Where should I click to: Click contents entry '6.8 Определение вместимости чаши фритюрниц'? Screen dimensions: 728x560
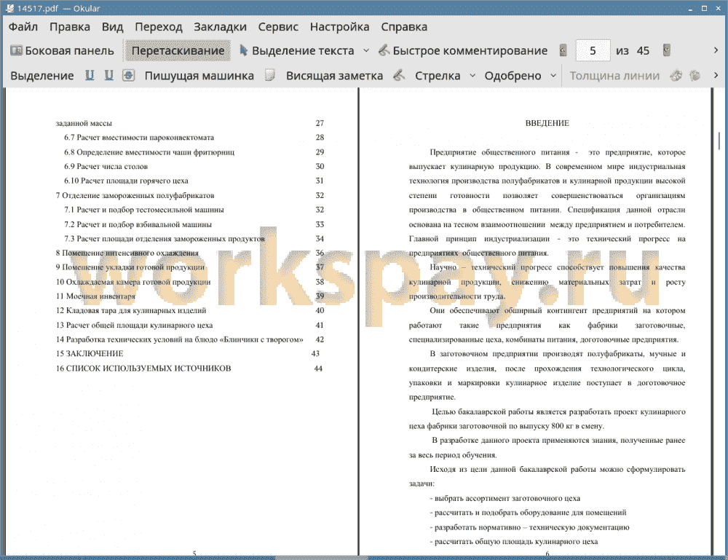[149, 152]
